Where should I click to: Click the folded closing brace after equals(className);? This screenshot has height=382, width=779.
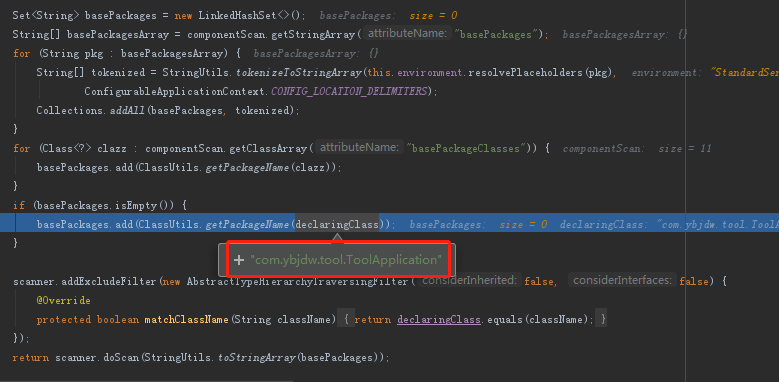(x=603, y=319)
